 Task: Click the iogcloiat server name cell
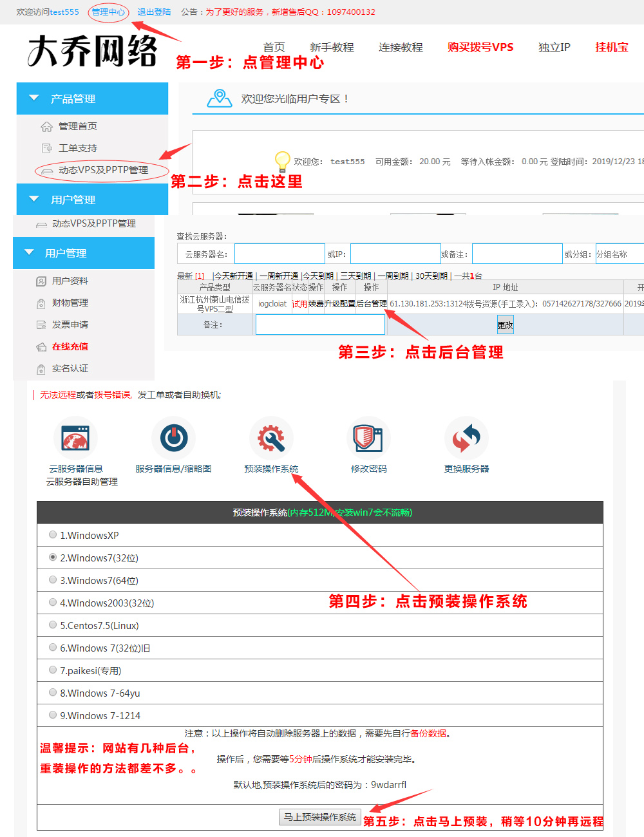click(272, 304)
